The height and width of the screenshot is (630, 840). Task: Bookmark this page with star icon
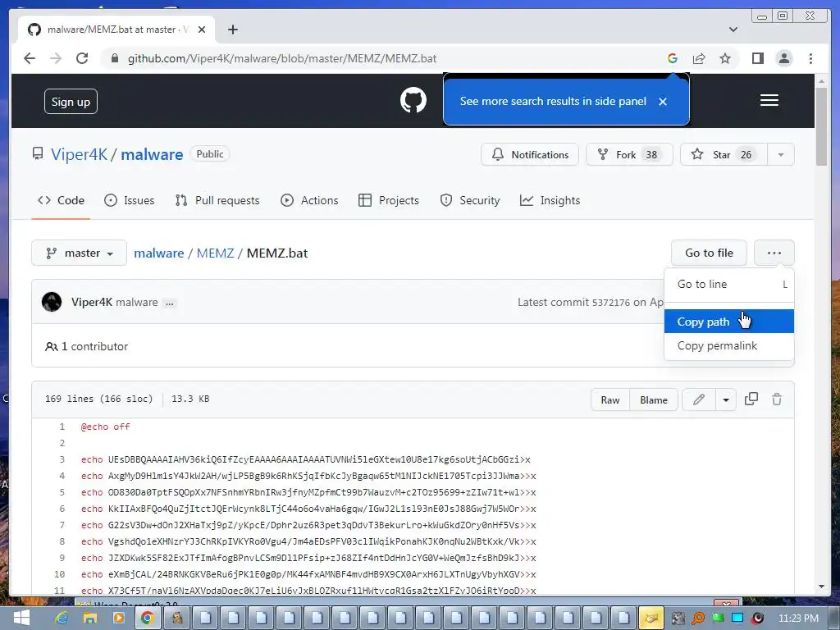(725, 58)
